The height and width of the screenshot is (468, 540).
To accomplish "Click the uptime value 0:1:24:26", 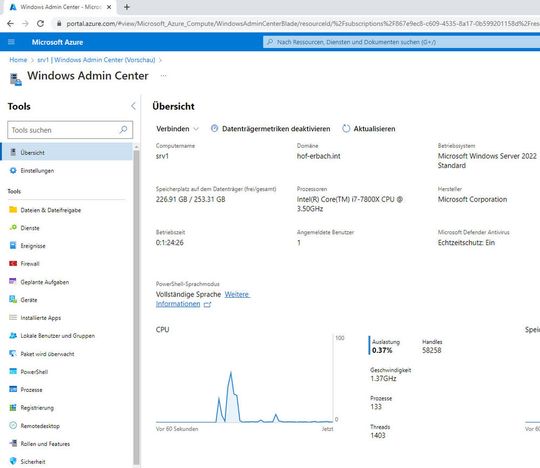I will tap(169, 242).
